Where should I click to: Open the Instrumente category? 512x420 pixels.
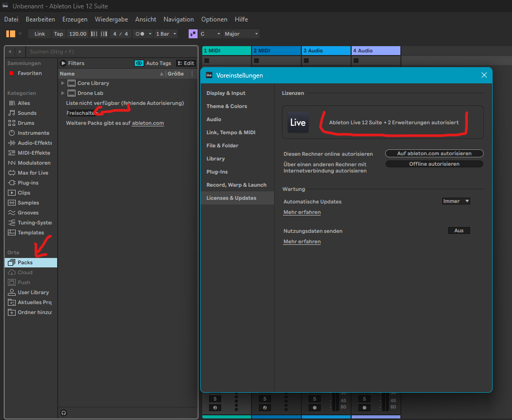pyautogui.click(x=34, y=133)
